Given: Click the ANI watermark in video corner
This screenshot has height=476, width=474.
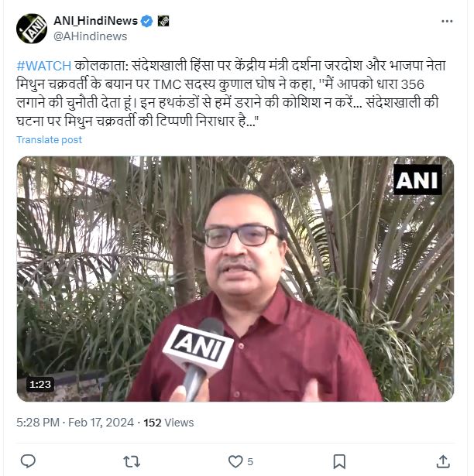Looking at the screenshot, I should 417,180.
